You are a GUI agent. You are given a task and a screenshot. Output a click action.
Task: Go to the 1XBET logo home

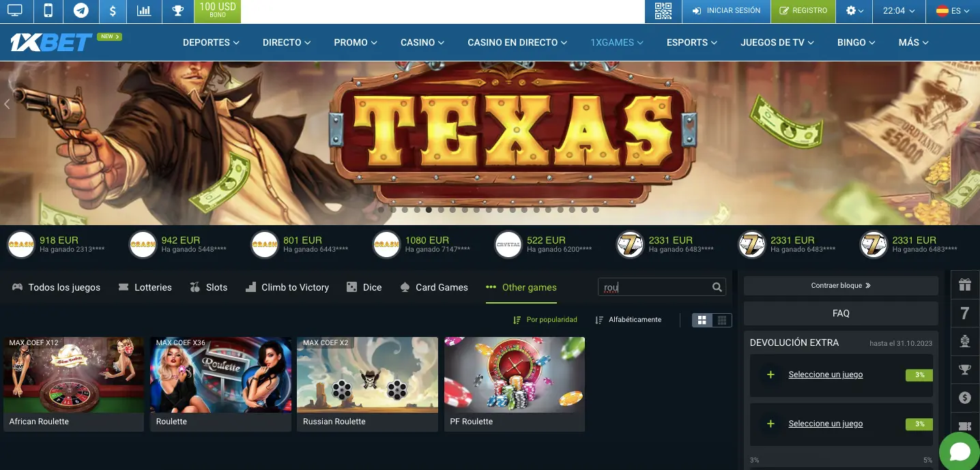tap(51, 42)
